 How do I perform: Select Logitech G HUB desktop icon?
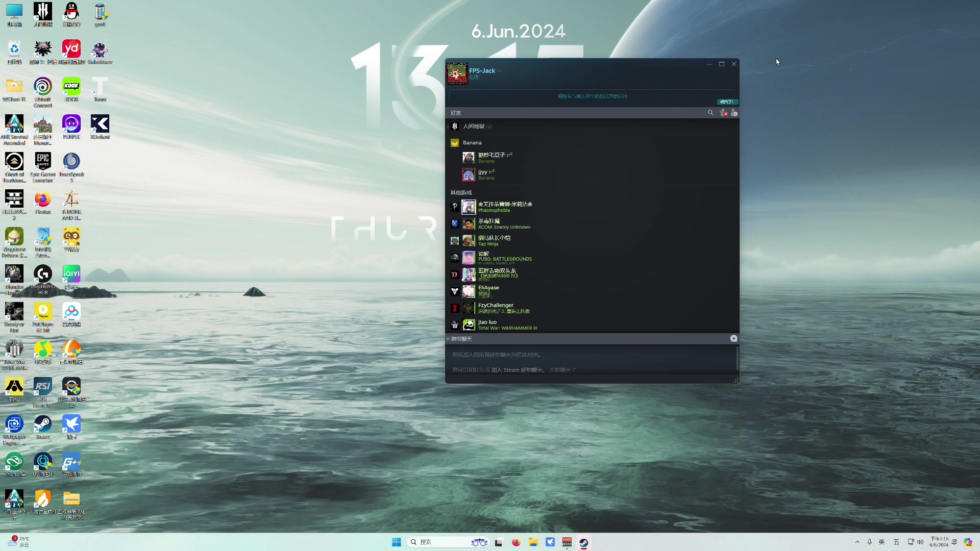(x=43, y=280)
